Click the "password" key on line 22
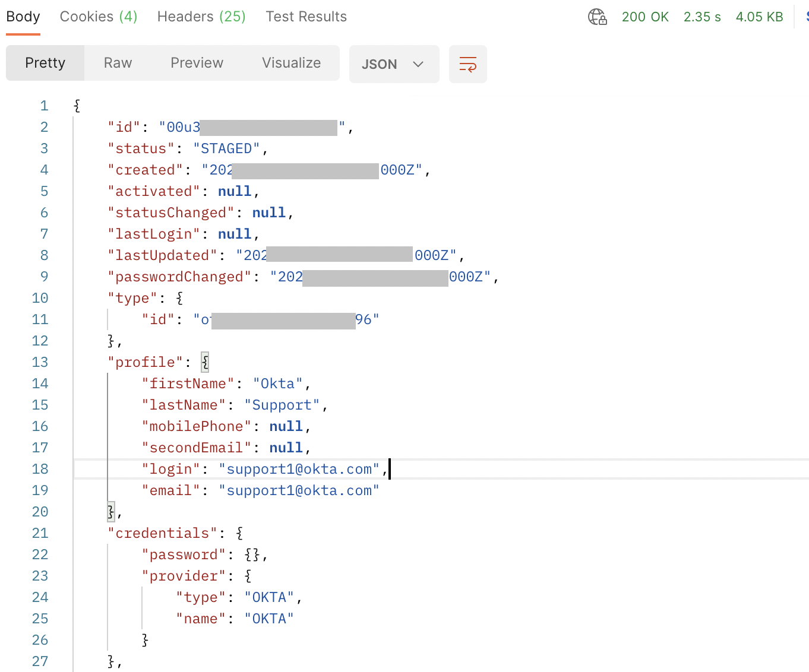809x672 pixels. pos(184,554)
